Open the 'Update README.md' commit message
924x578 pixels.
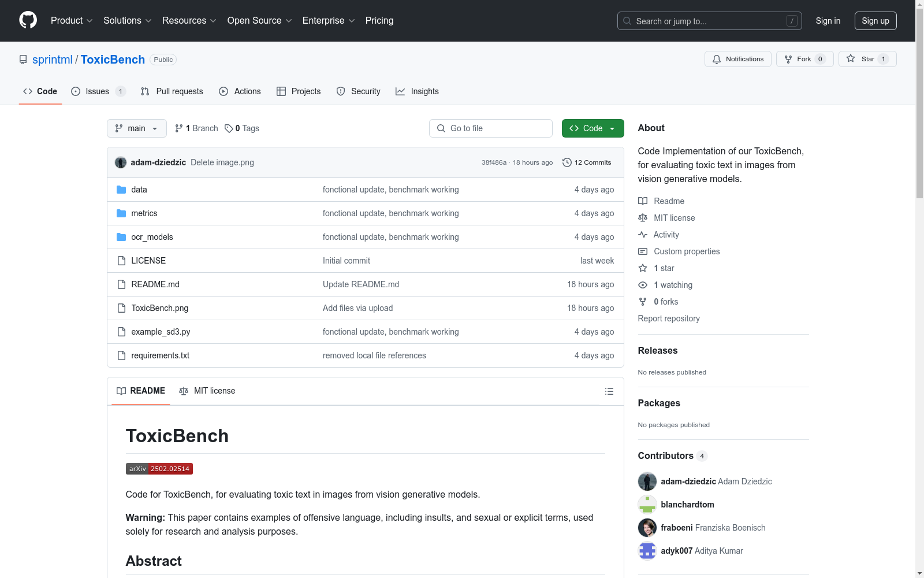(361, 284)
